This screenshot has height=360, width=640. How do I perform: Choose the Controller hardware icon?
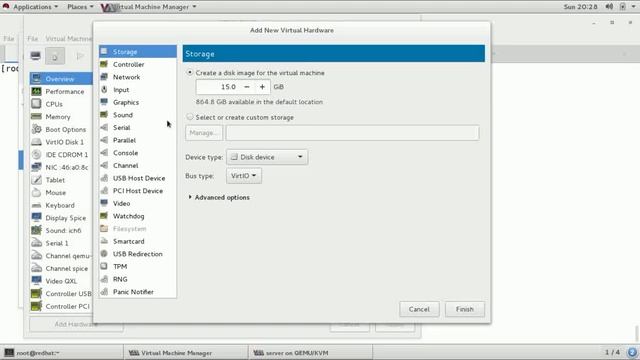click(104, 64)
